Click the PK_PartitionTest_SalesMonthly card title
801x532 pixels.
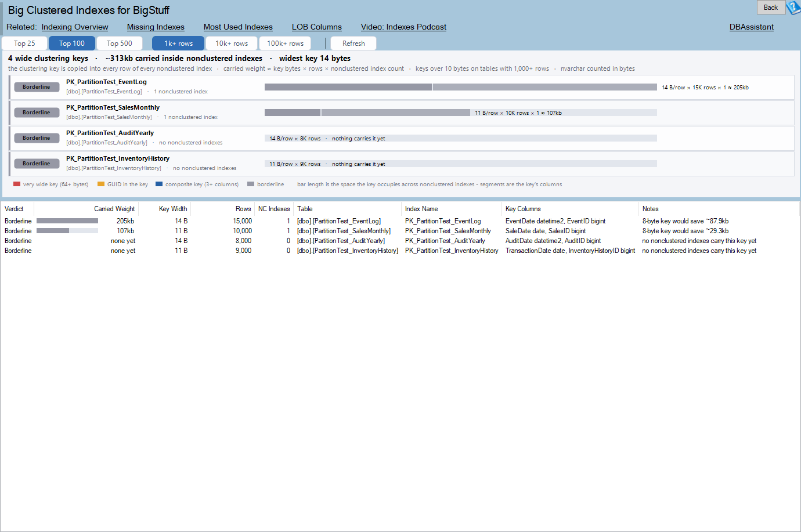pos(113,107)
